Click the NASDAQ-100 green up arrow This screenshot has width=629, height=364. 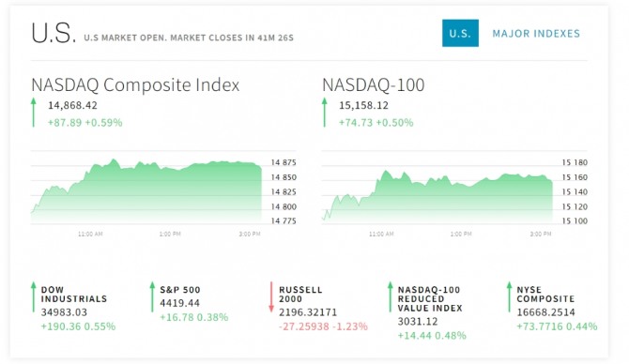click(x=325, y=113)
